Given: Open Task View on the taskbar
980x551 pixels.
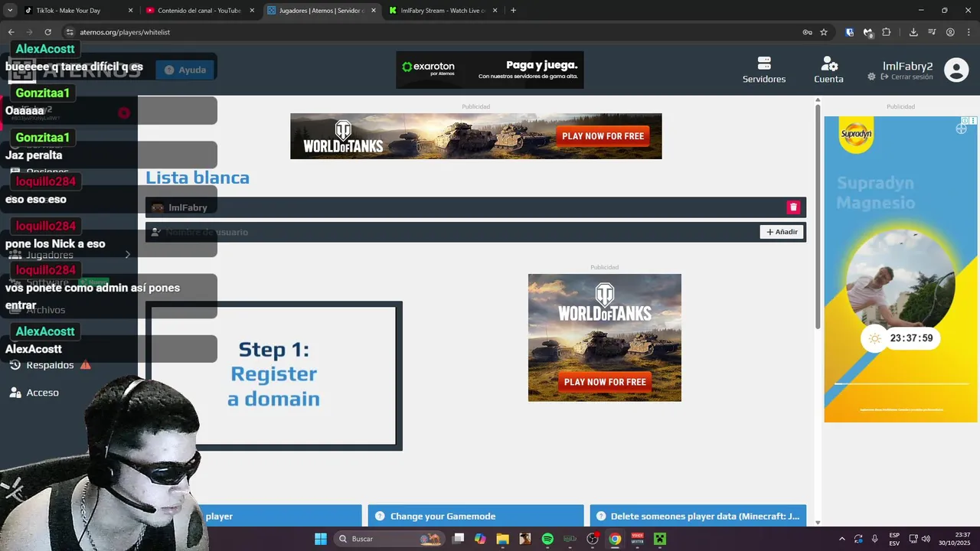Looking at the screenshot, I should tap(458, 539).
